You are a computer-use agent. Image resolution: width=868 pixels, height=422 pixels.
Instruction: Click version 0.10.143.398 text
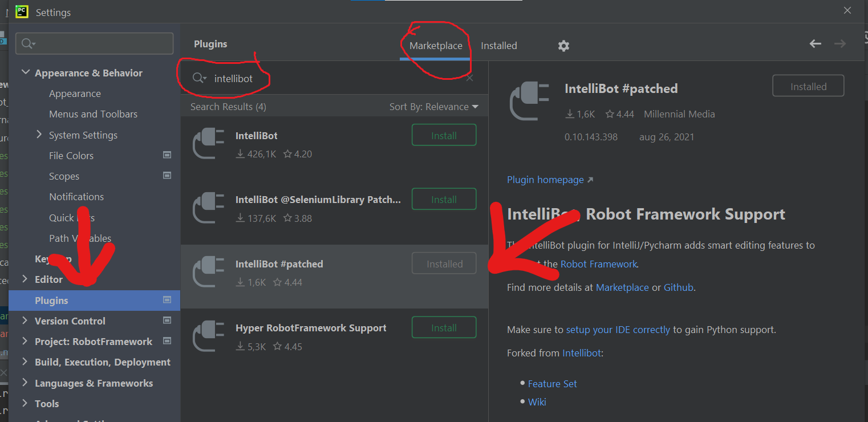coord(591,137)
